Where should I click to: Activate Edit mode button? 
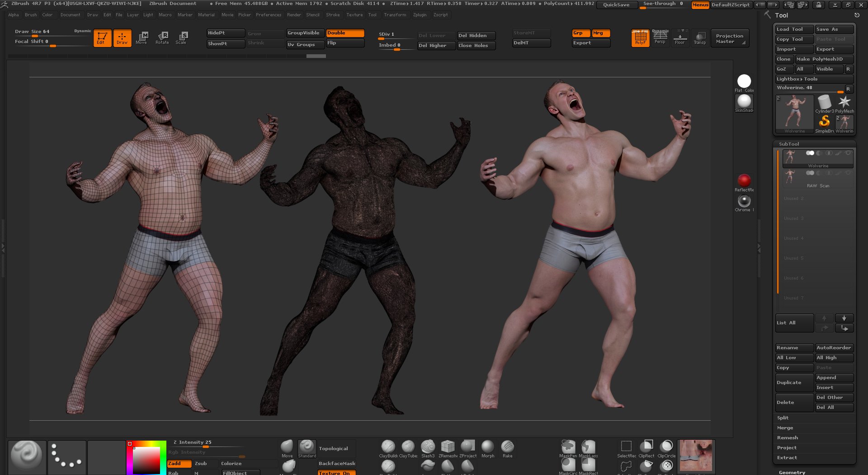[x=102, y=38]
